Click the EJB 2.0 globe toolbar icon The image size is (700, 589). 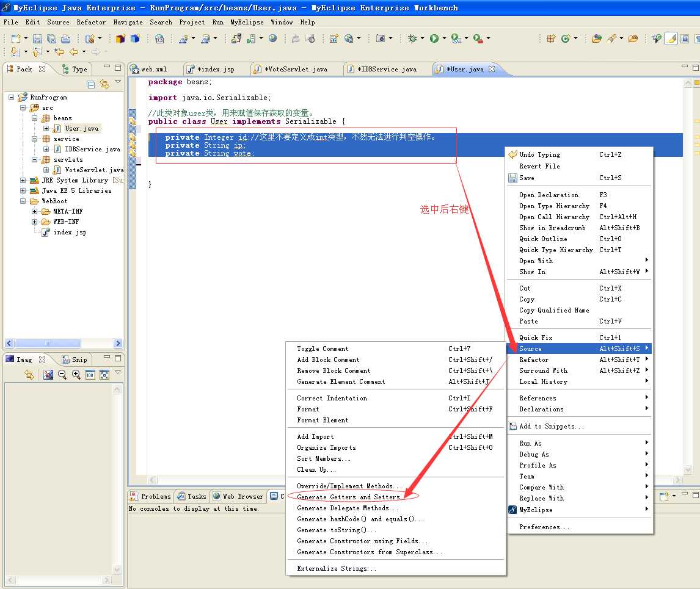[x=159, y=39]
